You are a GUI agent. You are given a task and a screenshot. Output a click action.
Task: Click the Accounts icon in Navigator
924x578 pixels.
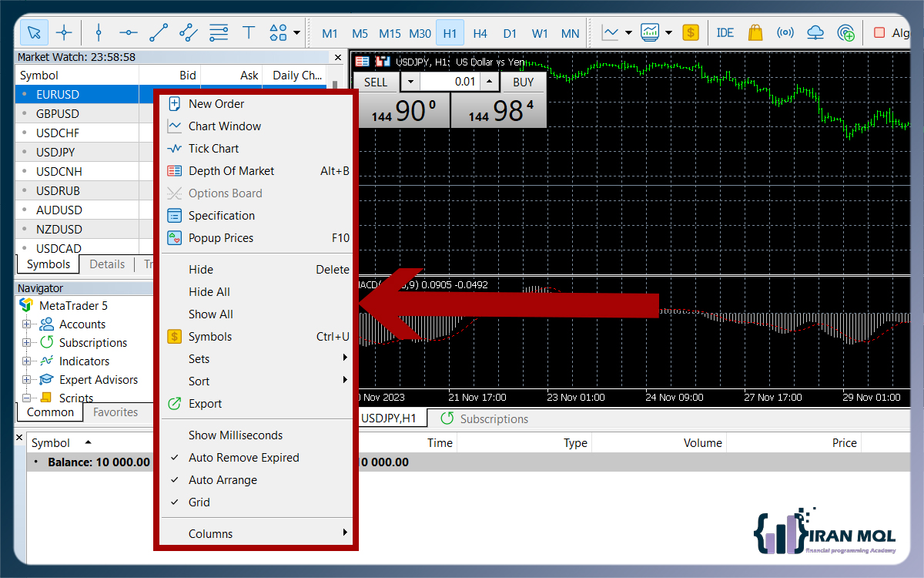pos(46,324)
